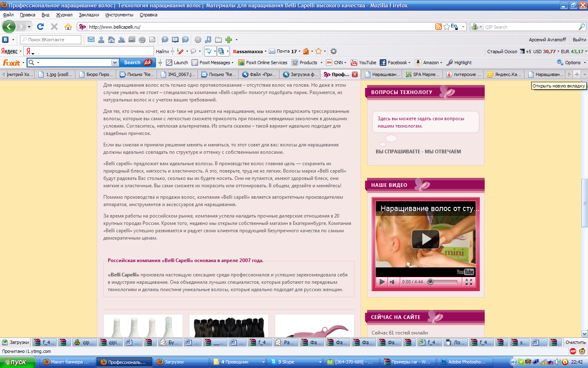This screenshot has width=588, height=368.
Task: Subscribe via the orange RSS feed icon
Action: tap(438, 27)
